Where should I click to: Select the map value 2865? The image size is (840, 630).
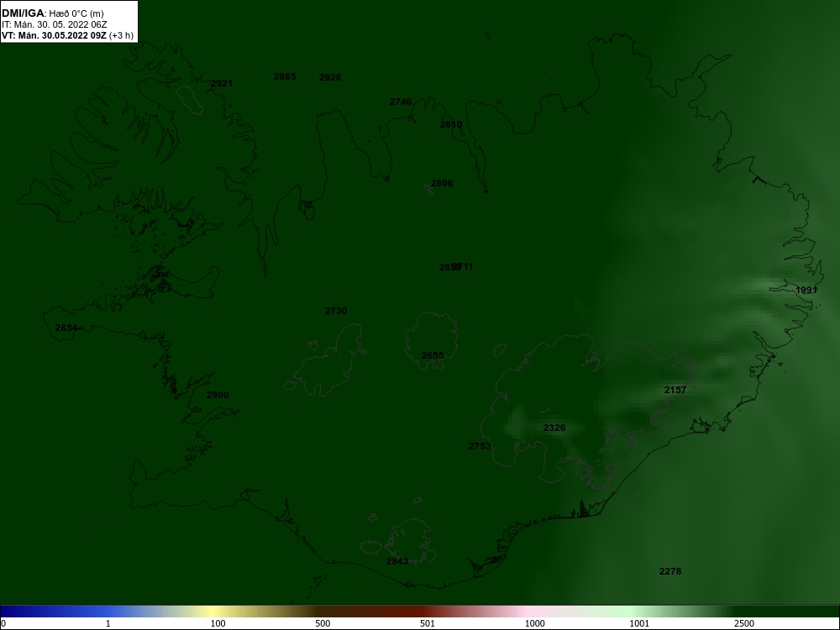coord(285,76)
